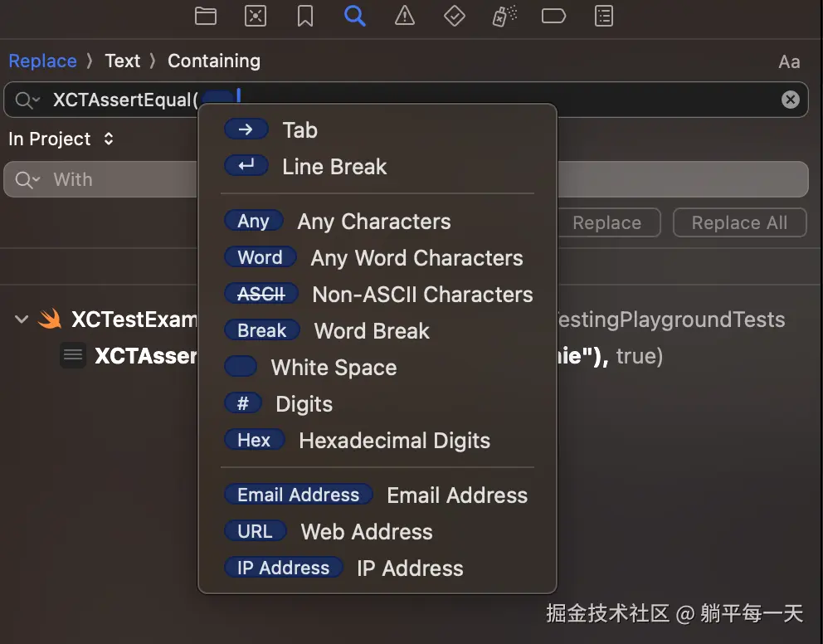Image resolution: width=823 pixels, height=644 pixels.
Task: Choose Any Characters pattern
Action: (377, 221)
